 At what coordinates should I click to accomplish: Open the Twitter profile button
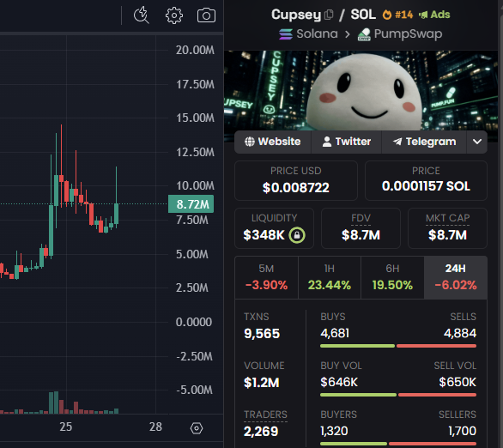(347, 142)
